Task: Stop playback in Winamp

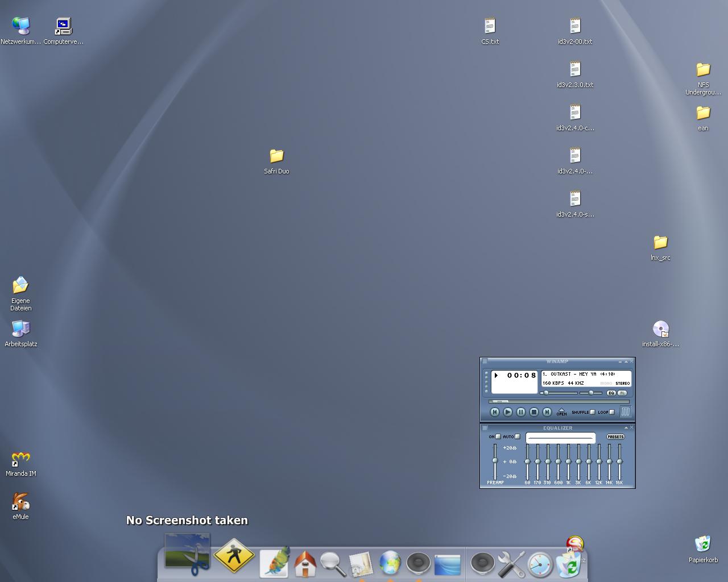Action: [534, 412]
